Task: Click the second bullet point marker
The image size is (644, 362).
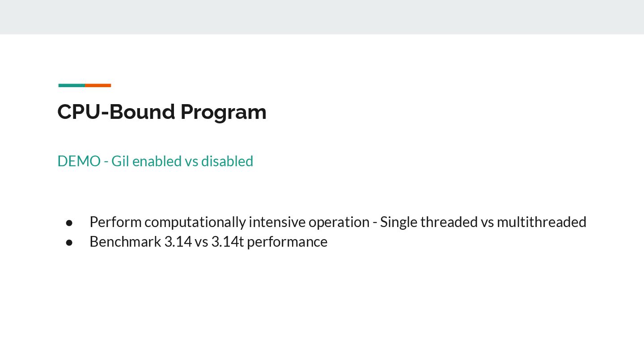Action: (69, 242)
